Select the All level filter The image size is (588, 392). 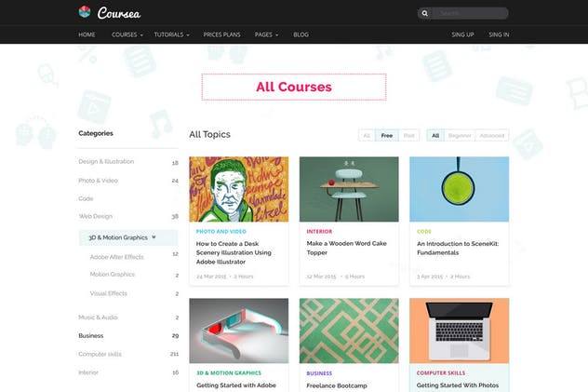tap(435, 135)
